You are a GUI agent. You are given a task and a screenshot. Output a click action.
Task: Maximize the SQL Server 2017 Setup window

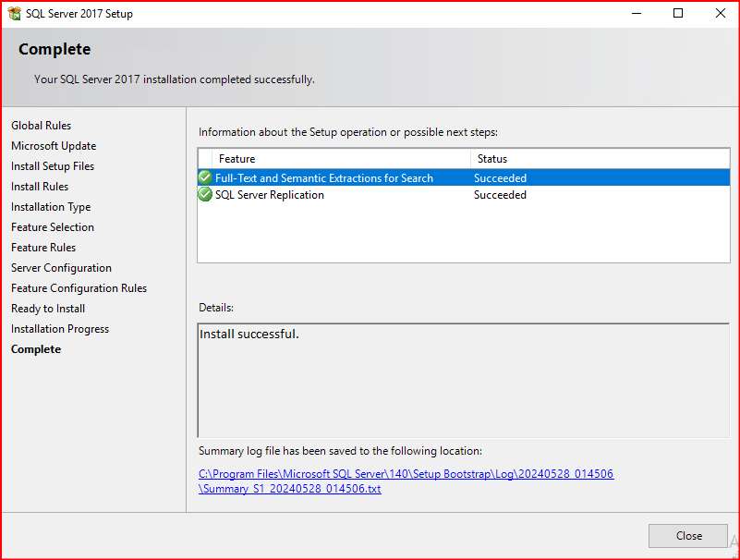678,13
